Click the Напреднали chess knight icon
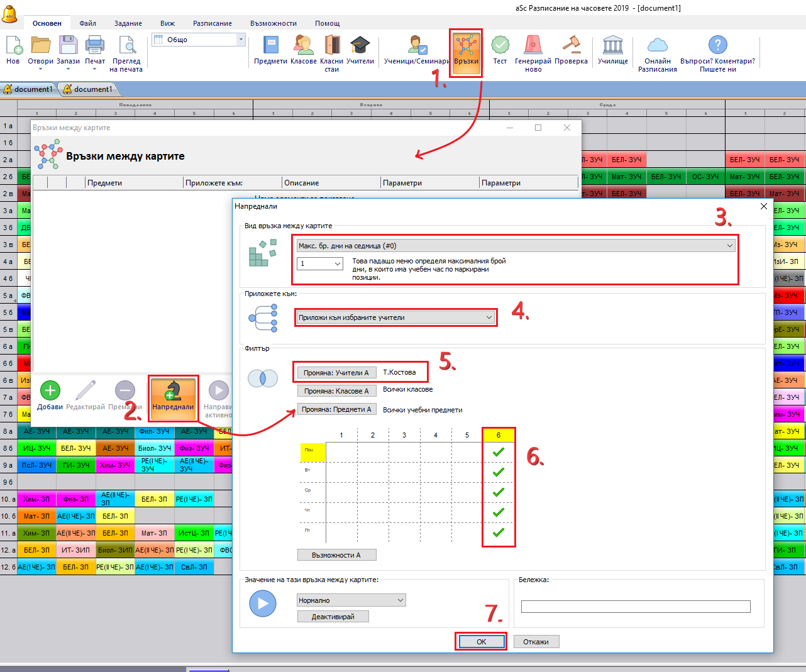Image resolution: width=806 pixels, height=672 pixels. coord(173,392)
